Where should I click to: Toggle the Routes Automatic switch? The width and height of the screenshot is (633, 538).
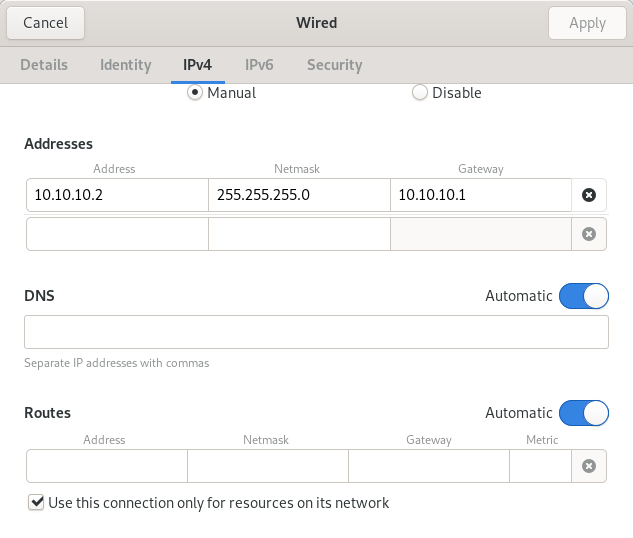pyautogui.click(x=584, y=413)
